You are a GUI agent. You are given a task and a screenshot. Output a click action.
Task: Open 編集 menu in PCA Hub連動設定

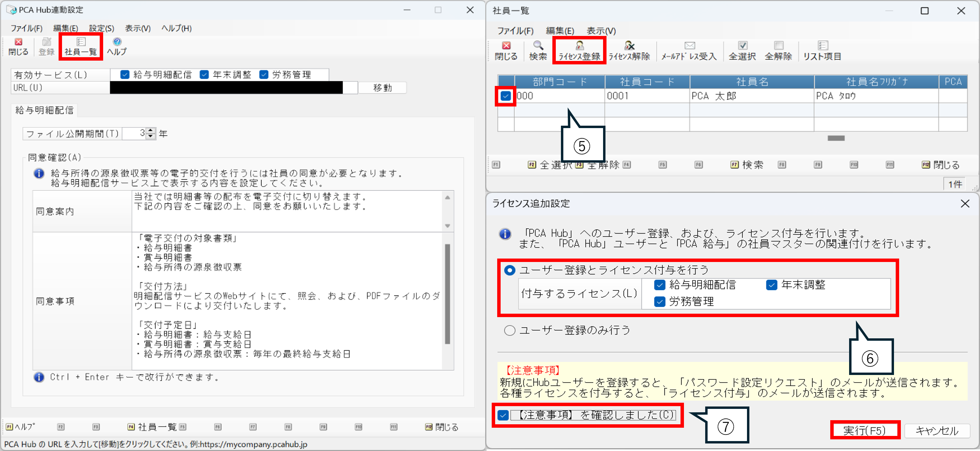[x=65, y=28]
